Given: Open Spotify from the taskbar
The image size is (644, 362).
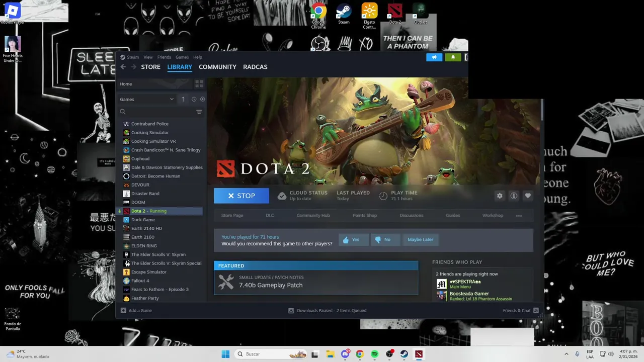Looking at the screenshot, I should (374, 354).
